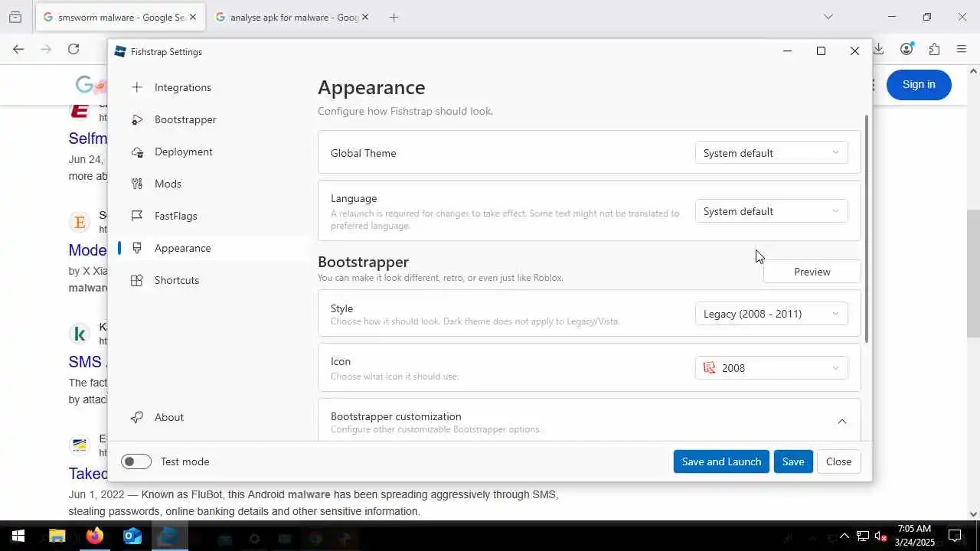Click the 2008 Roblox icon preview
This screenshot has height=551, width=980.
tap(709, 368)
